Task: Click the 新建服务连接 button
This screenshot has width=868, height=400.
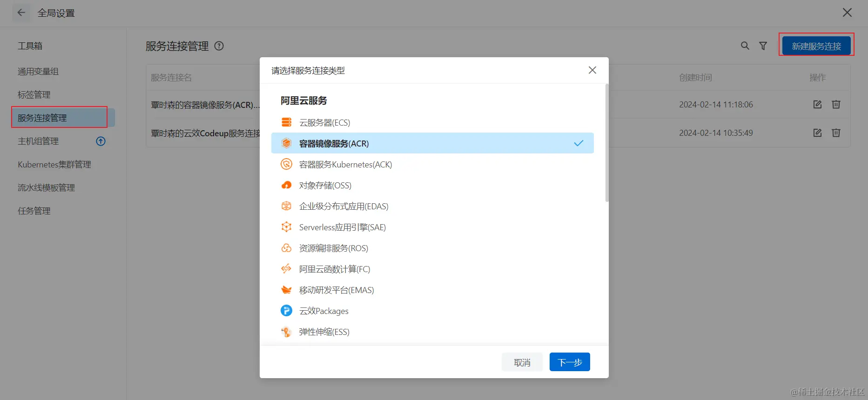Action: pyautogui.click(x=816, y=46)
